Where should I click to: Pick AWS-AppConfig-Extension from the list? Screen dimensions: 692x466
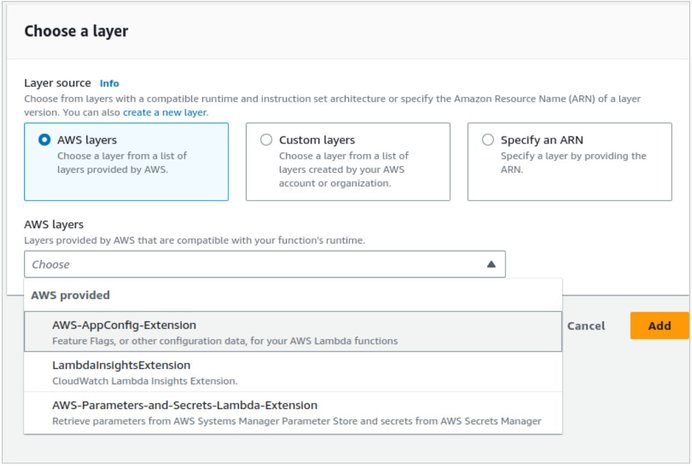pyautogui.click(x=293, y=331)
